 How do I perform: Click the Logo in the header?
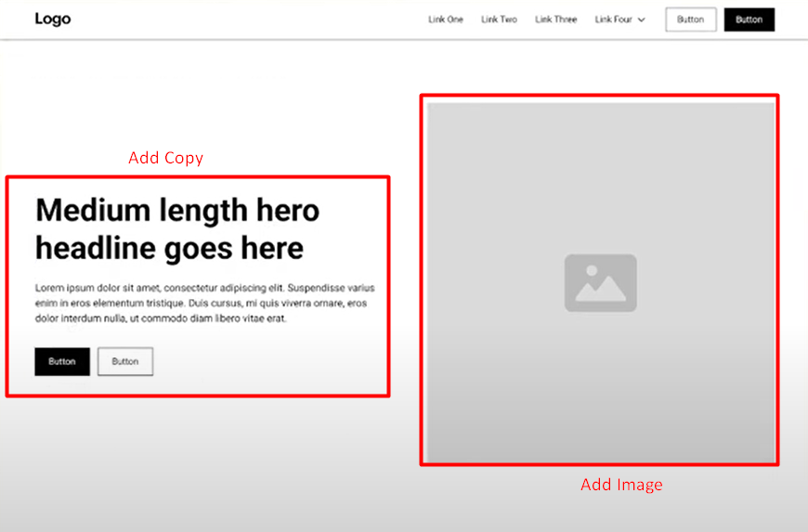tap(53, 19)
